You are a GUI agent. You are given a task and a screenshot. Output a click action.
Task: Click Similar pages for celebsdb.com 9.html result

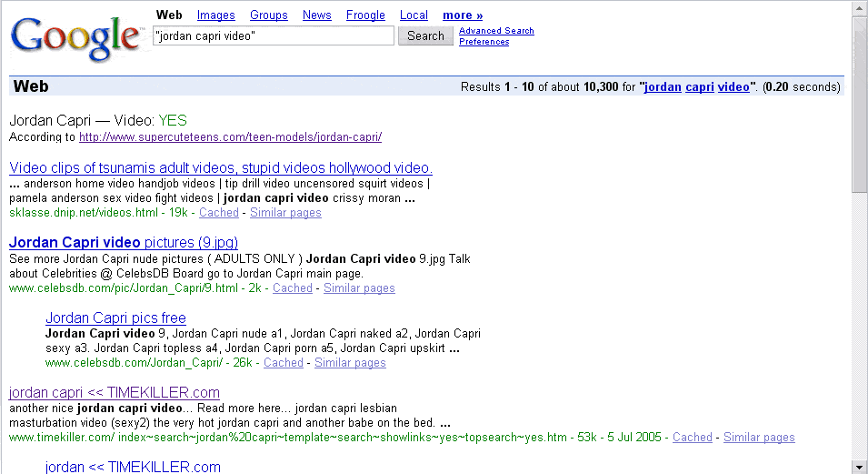coord(359,288)
